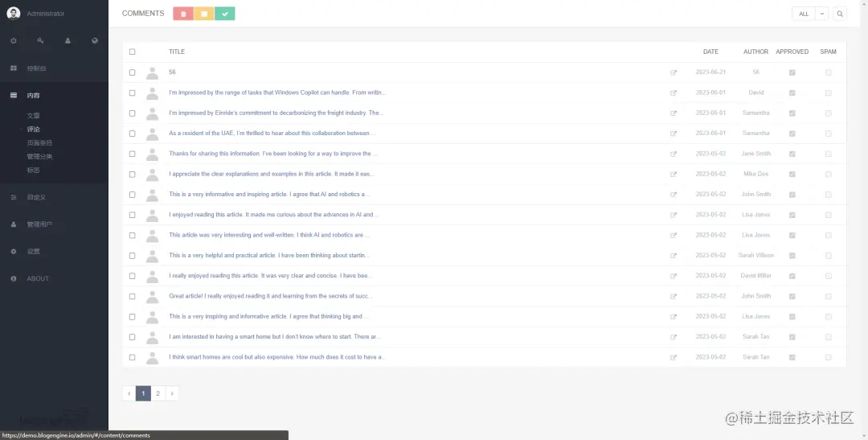The height and width of the screenshot is (440, 868).
Task: Open external link icon for Windows Copilot comment
Action: point(674,93)
